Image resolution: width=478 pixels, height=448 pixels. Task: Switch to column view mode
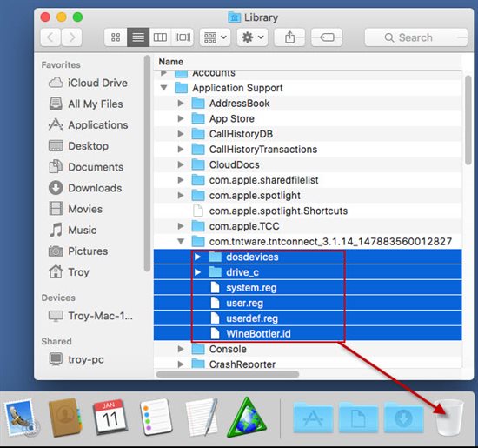coord(160,37)
